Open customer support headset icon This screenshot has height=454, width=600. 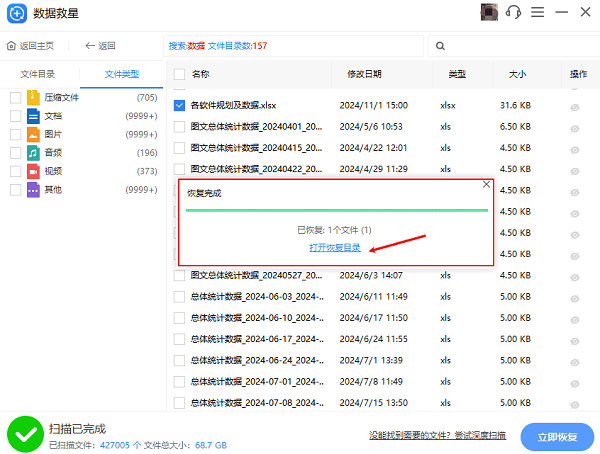pos(513,12)
